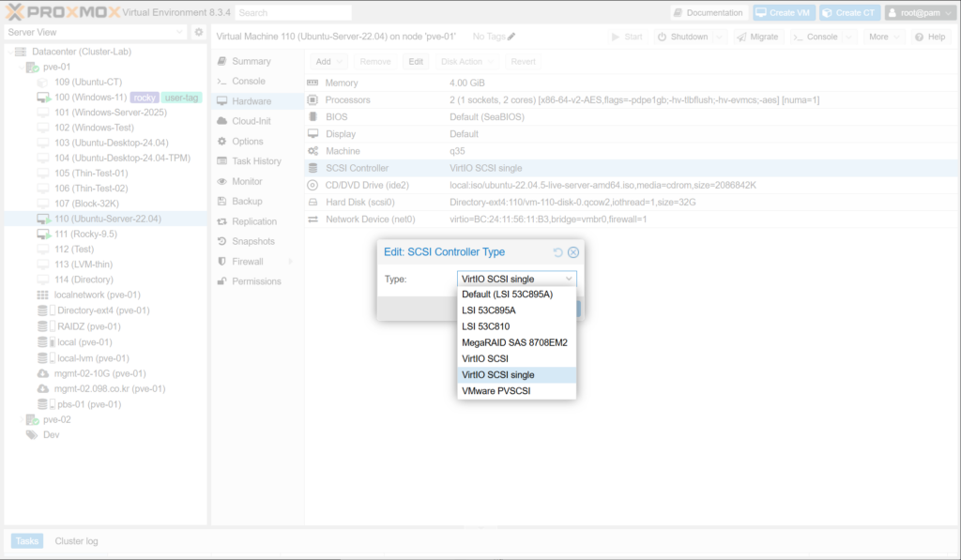Click the Create VM button
The height and width of the screenshot is (560, 961).
[786, 12]
